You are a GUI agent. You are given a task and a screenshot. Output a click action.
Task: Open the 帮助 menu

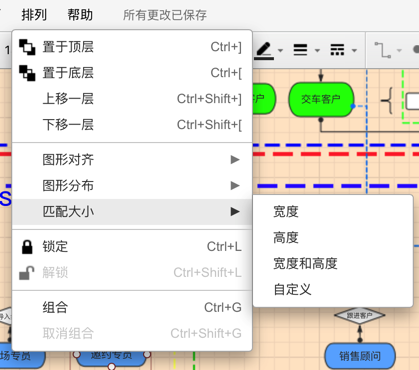coord(80,15)
